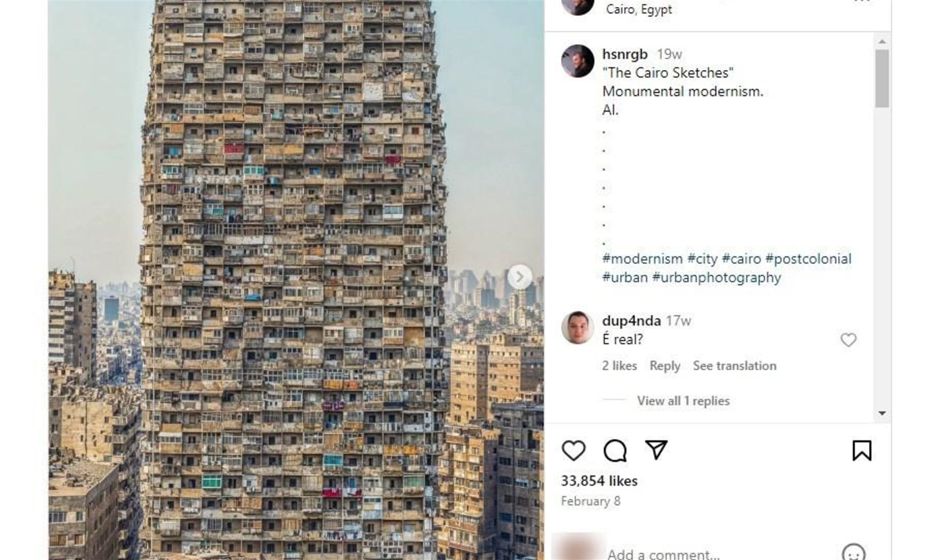Screen dimensions: 926x560
Task: Click scrollbar down arrow in comments
Action: (x=882, y=413)
